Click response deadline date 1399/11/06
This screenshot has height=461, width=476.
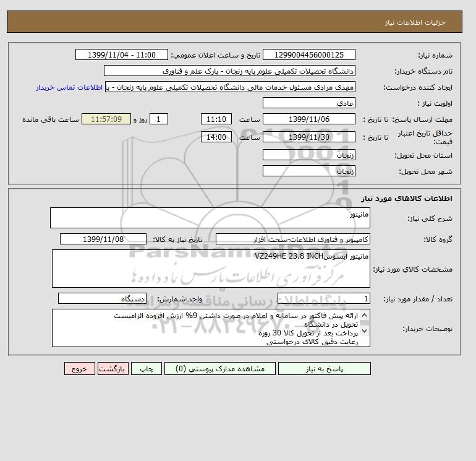[x=308, y=119]
